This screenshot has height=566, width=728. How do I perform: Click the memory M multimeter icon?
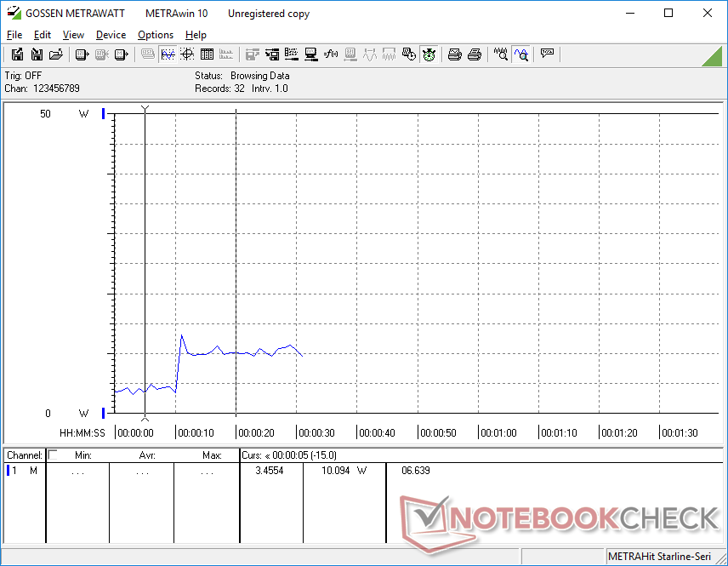(121, 54)
